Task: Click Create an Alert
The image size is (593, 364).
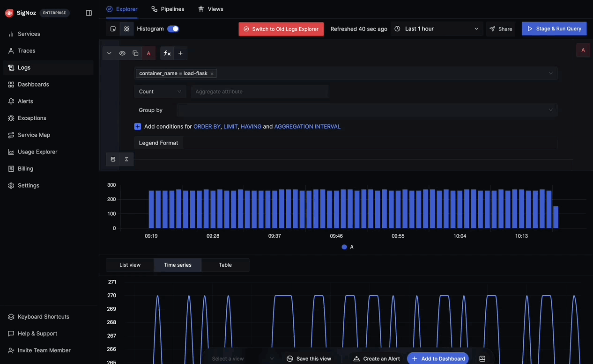Action: click(x=377, y=359)
